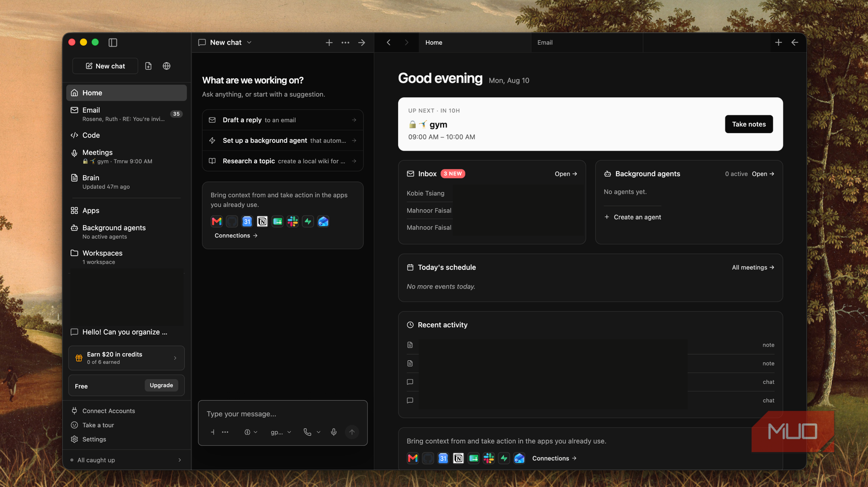The width and height of the screenshot is (868, 487).
Task: Open Email in the sidebar
Action: point(126,114)
